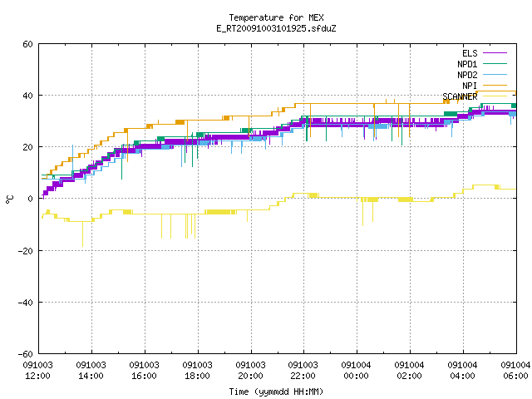Click the x-axis tick label 091003 16:00

pyautogui.click(x=144, y=371)
